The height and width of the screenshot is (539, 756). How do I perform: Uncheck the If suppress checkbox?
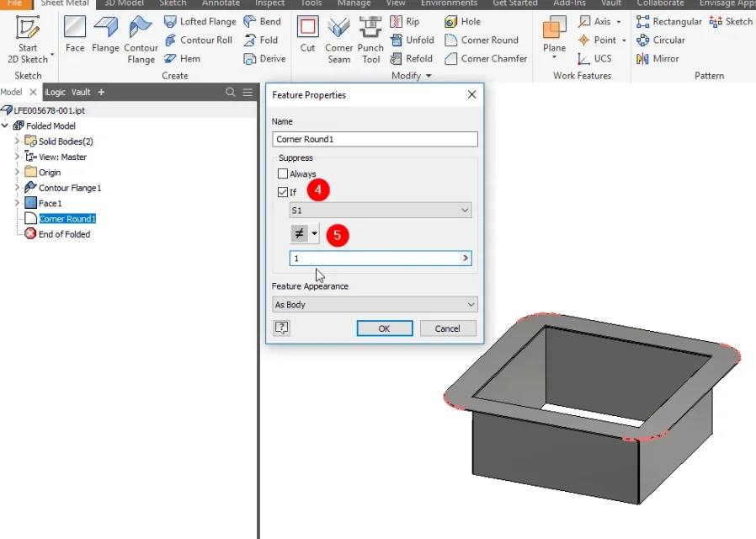(283, 192)
